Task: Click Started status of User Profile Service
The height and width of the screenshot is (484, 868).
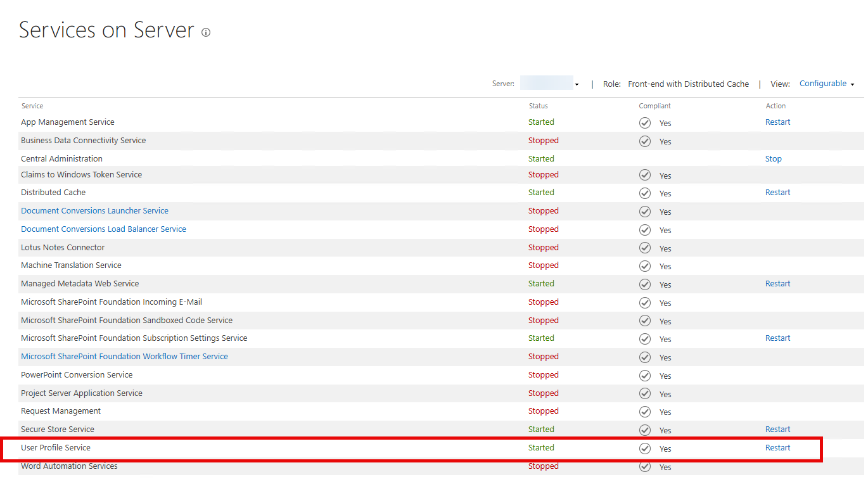Action: (x=541, y=448)
